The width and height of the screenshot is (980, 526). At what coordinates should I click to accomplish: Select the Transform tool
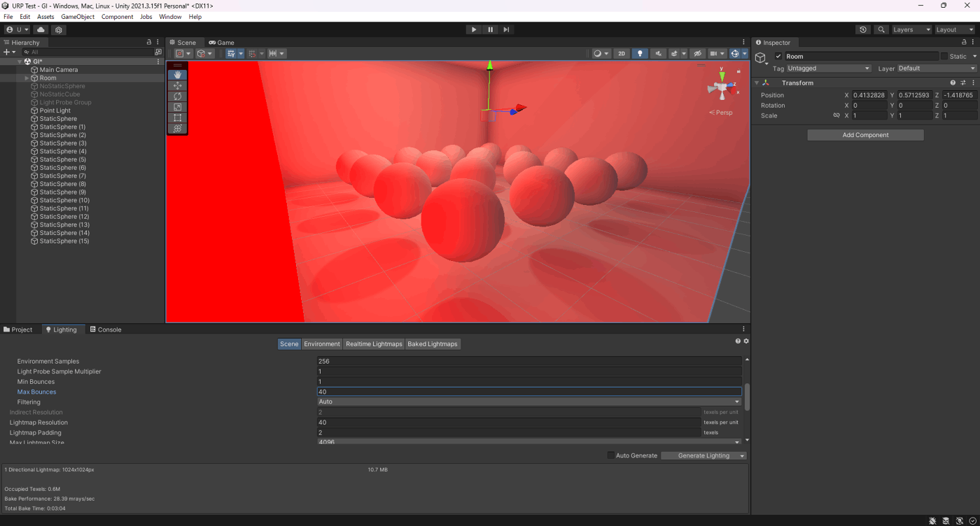click(x=177, y=129)
